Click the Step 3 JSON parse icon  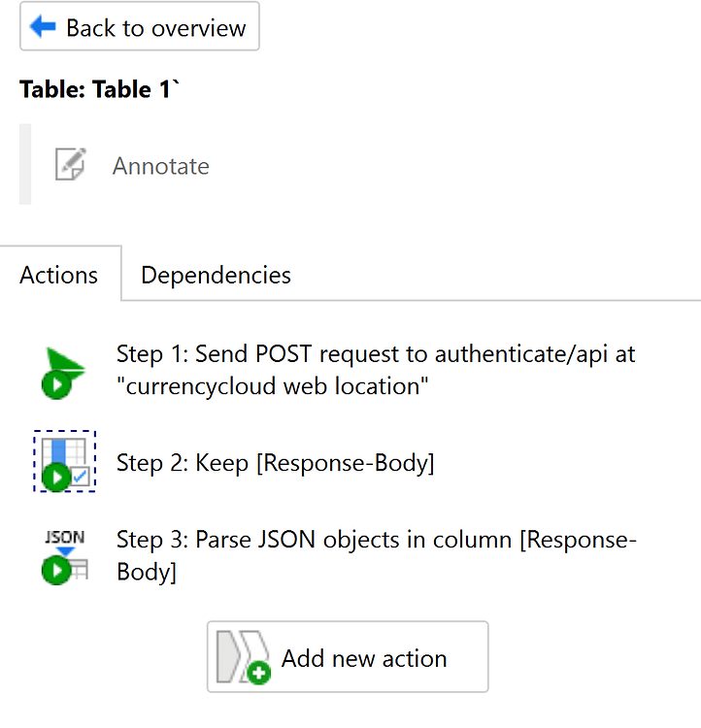point(65,557)
